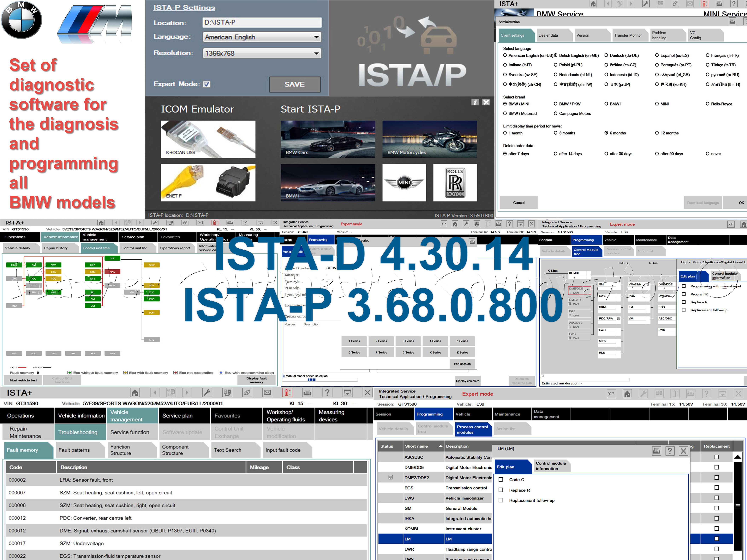The height and width of the screenshot is (560, 747).
Task: Click XP icon in process control modules window
Action: (611, 394)
